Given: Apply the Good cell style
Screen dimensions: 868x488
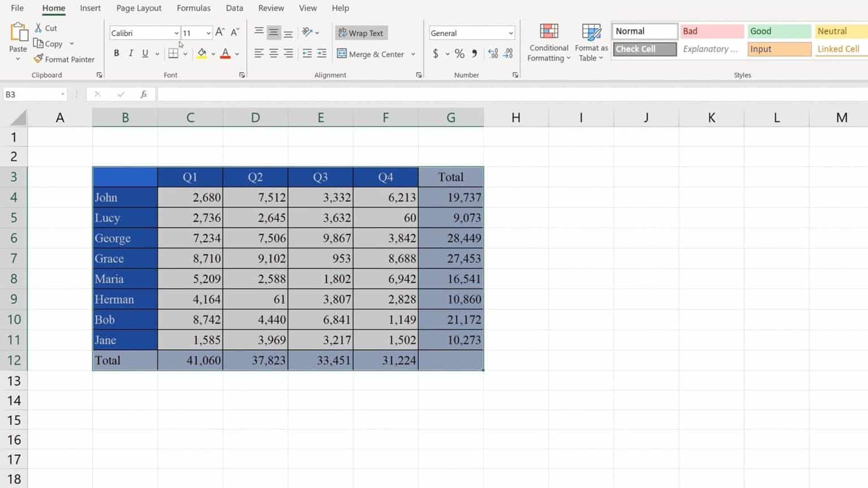Looking at the screenshot, I should pyautogui.click(x=778, y=31).
